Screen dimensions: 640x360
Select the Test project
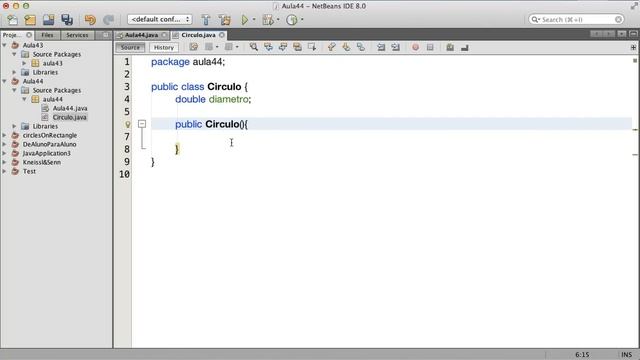coord(29,171)
